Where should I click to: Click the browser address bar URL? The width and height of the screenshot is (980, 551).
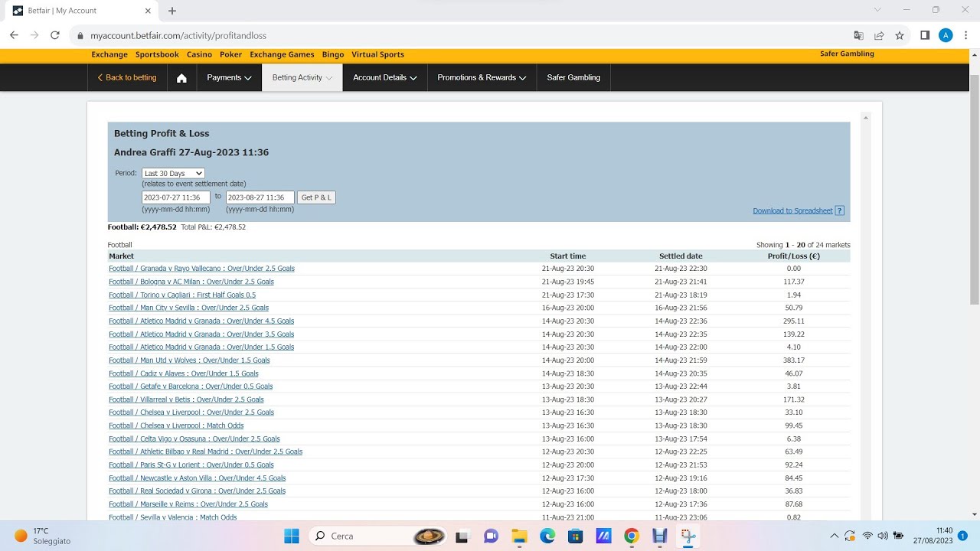point(178,35)
